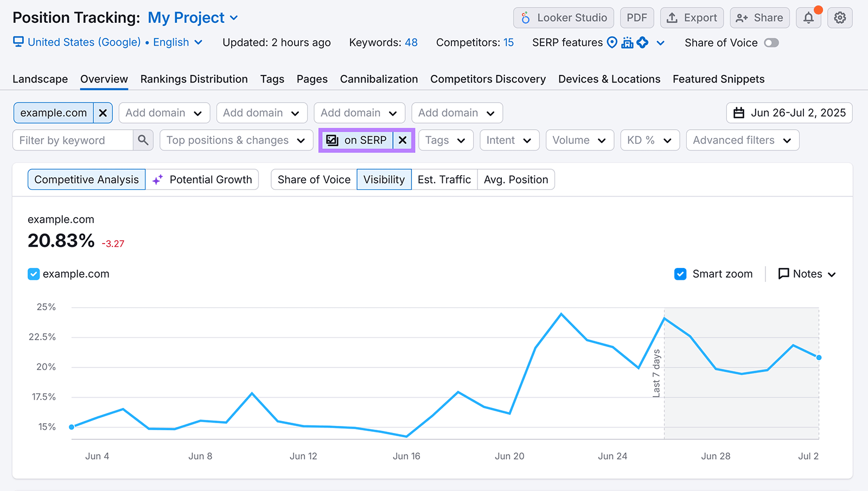Open the Notes panel icon
This screenshot has width=868, height=491.
783,274
